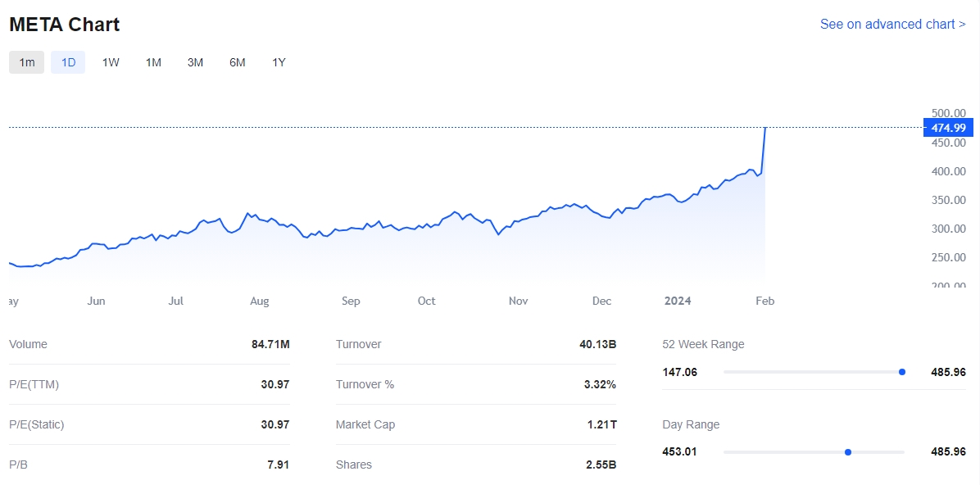The height and width of the screenshot is (485, 980).
Task: Click the 2024 label on time axis
Action: click(x=678, y=301)
